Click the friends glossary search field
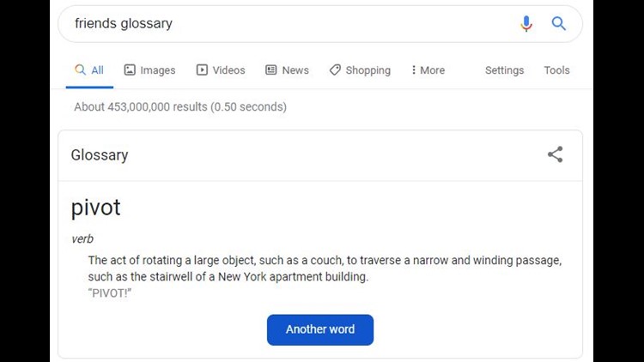Image resolution: width=644 pixels, height=362 pixels. pyautogui.click(x=288, y=23)
